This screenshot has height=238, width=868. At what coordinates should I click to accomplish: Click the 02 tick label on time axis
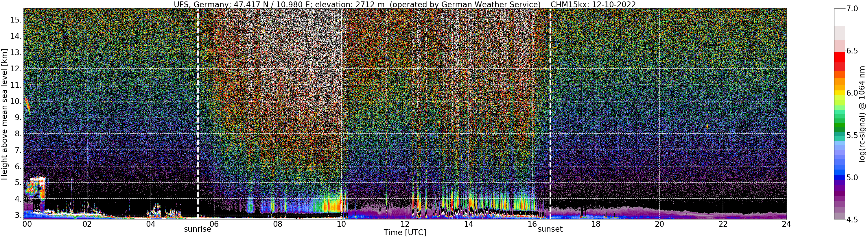click(87, 224)
